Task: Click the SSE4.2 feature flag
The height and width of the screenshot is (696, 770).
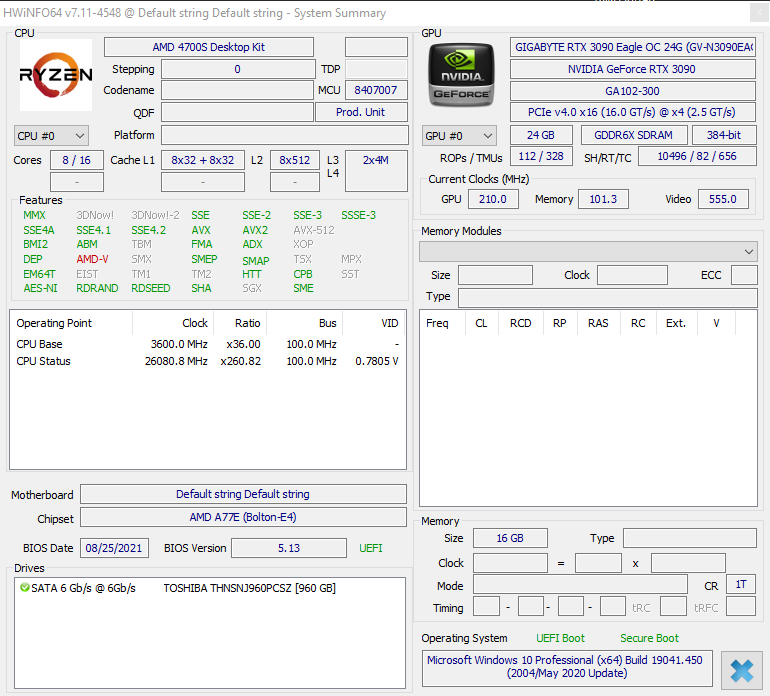Action: pos(149,230)
